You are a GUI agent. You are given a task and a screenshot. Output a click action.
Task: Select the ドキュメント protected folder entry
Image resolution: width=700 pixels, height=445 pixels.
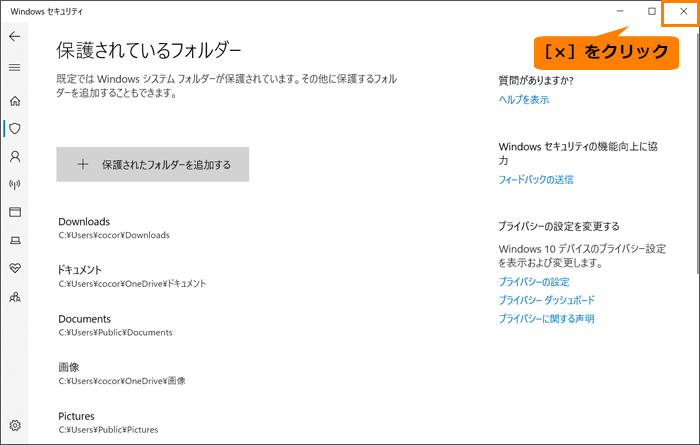pyautogui.click(x=132, y=276)
